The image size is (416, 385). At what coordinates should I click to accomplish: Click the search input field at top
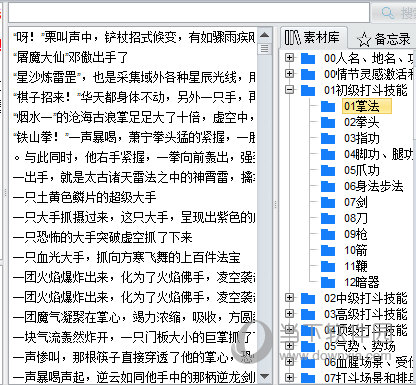[189, 13]
